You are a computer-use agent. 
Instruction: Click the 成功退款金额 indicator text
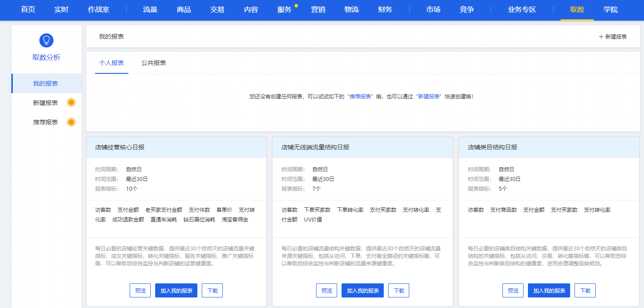pos(128,220)
